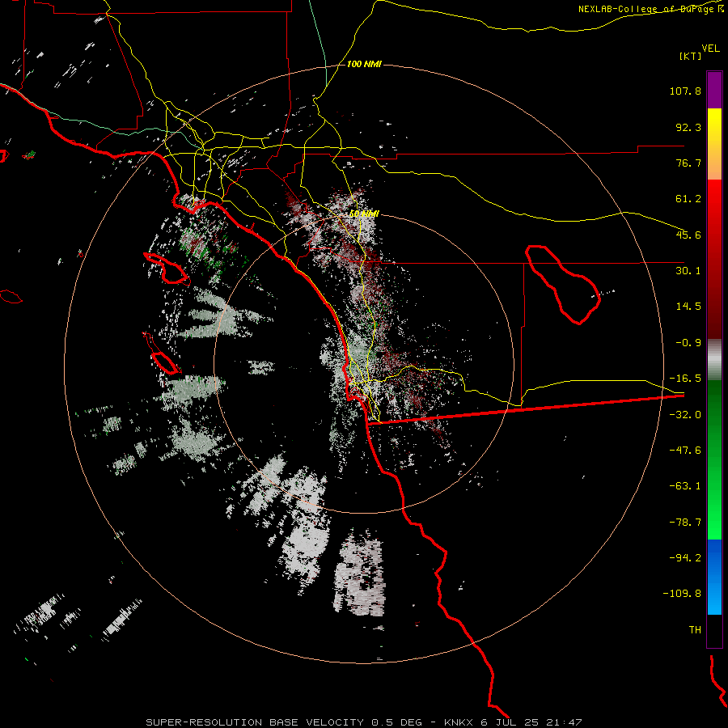
Task: Select the -63.1 legend value
Action: (685, 486)
